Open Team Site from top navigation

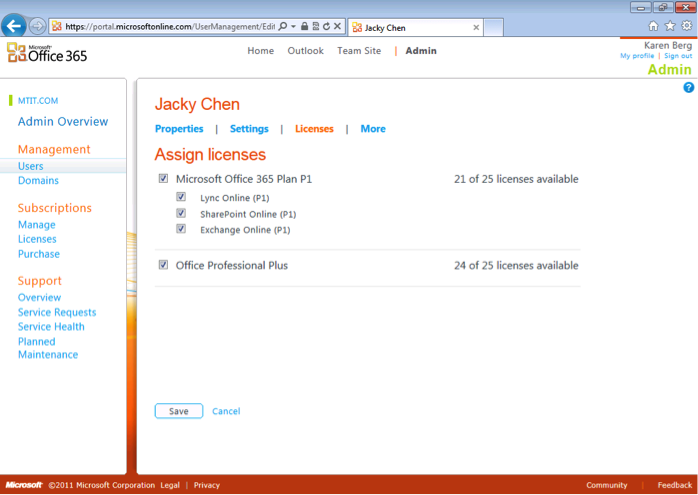click(359, 51)
